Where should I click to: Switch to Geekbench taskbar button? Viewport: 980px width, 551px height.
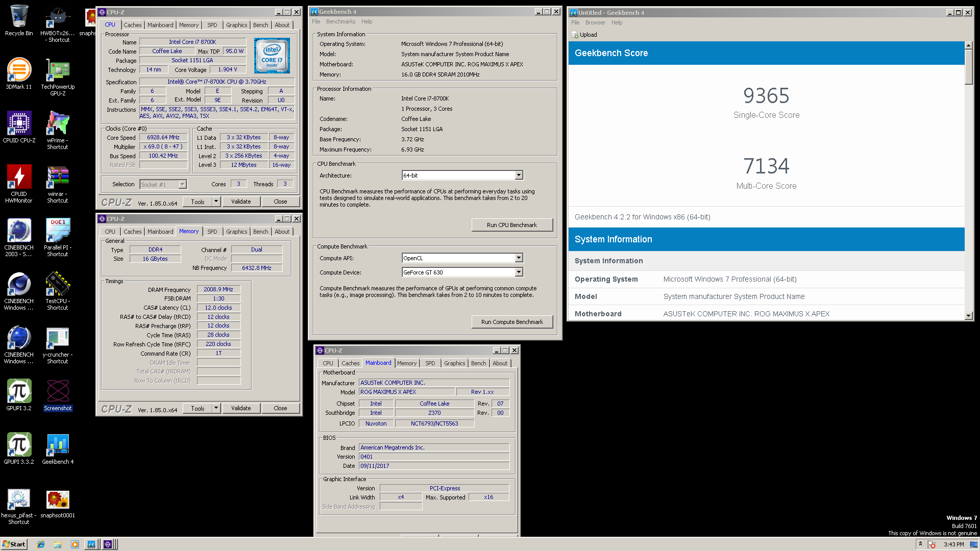[x=91, y=544]
